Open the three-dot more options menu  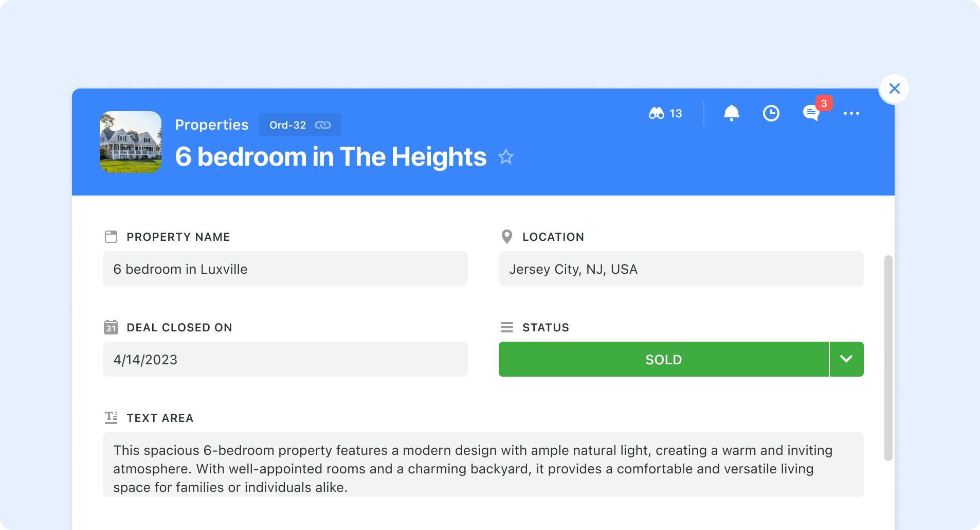click(x=851, y=113)
